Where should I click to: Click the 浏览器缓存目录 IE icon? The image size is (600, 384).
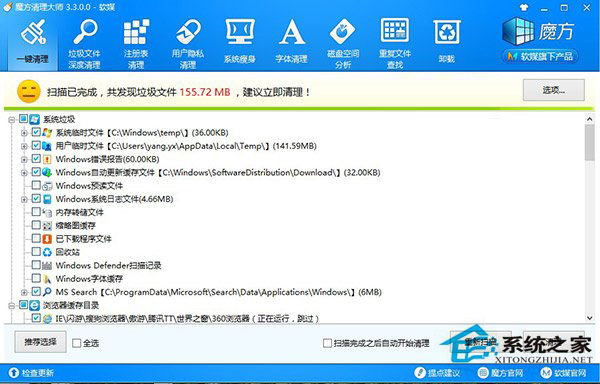[35, 305]
